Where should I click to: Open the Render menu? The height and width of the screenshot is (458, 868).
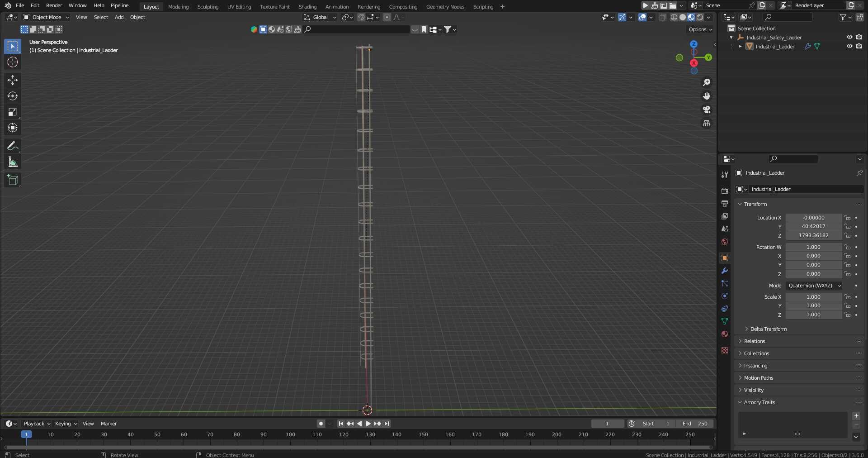click(x=54, y=5)
